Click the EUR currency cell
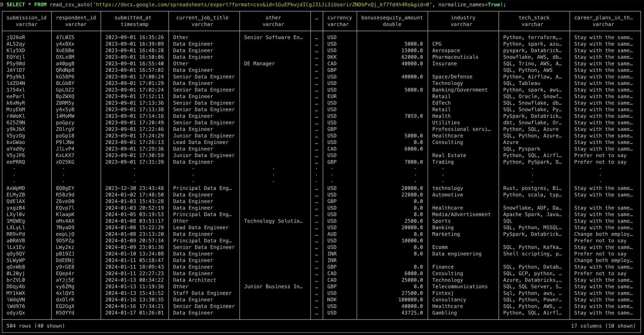The width and height of the screenshot is (644, 335). [332, 96]
